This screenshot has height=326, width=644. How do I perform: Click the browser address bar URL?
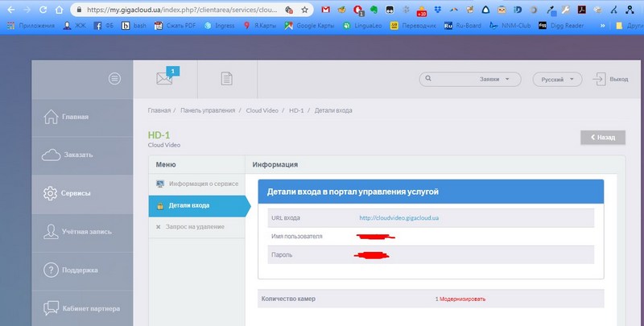pos(183,10)
